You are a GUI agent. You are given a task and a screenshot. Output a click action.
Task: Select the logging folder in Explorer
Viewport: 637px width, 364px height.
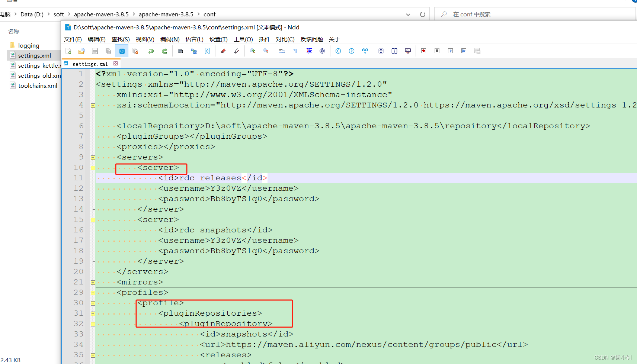coord(29,45)
